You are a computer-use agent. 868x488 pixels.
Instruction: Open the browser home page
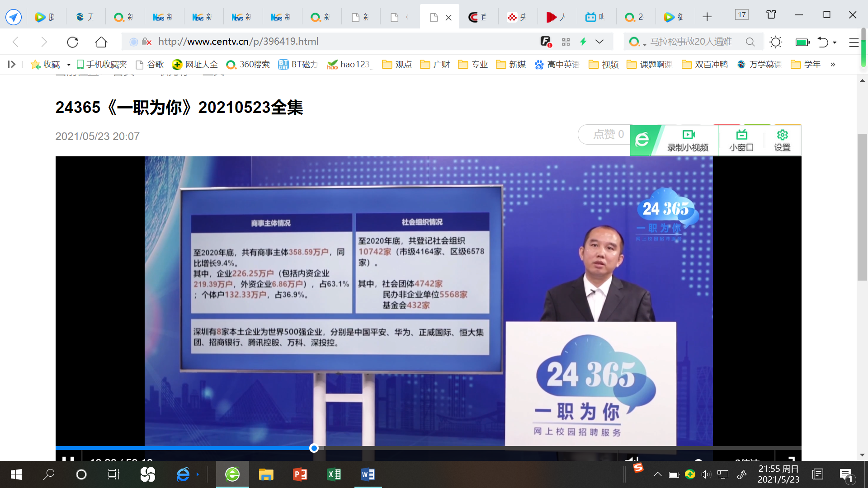click(x=101, y=42)
